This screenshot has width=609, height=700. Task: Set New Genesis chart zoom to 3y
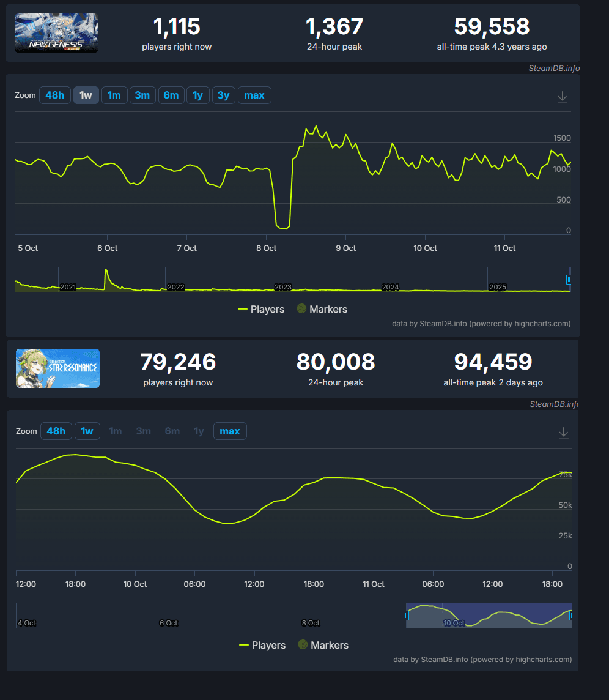click(x=224, y=95)
